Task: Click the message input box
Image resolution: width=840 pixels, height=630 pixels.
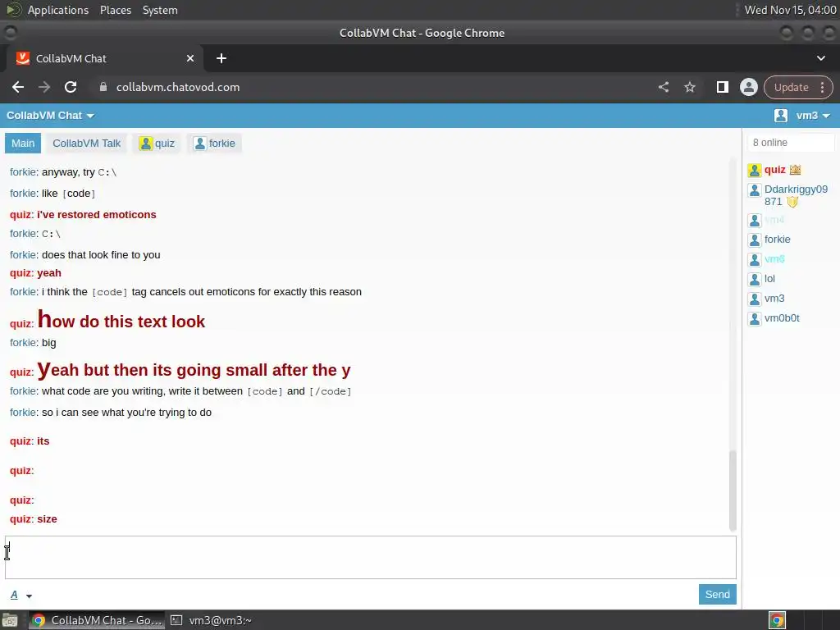Action: point(371,557)
